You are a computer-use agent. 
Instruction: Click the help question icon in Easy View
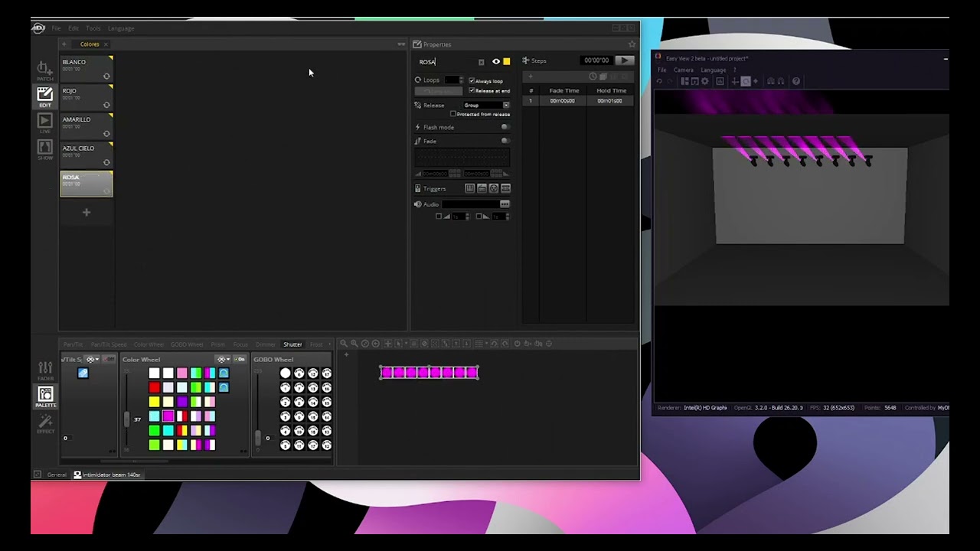pos(796,81)
